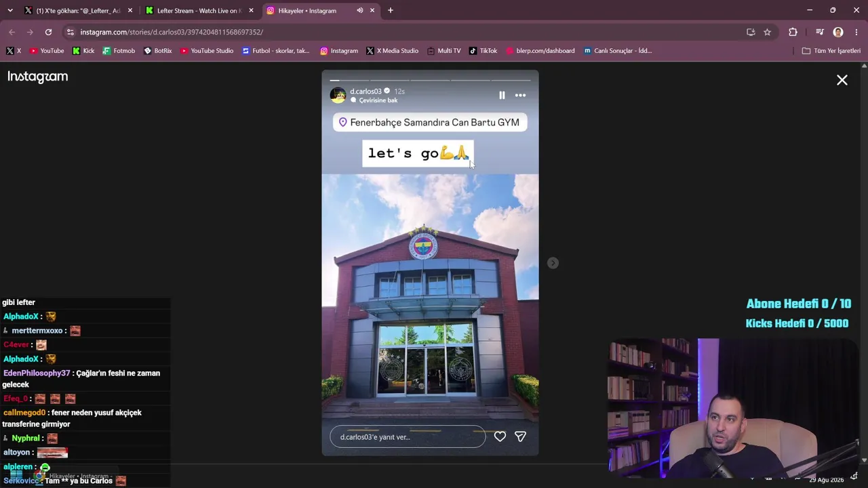The height and width of the screenshot is (488, 868).
Task: Open the blerp.com/dashboard bookmark
Action: 540,51
